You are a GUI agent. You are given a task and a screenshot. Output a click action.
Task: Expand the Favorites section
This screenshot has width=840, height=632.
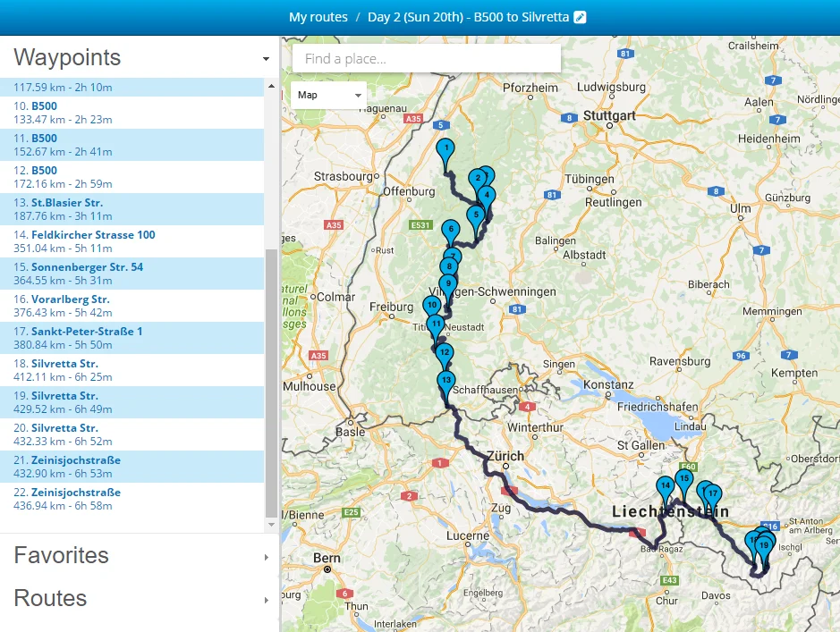pos(267,557)
